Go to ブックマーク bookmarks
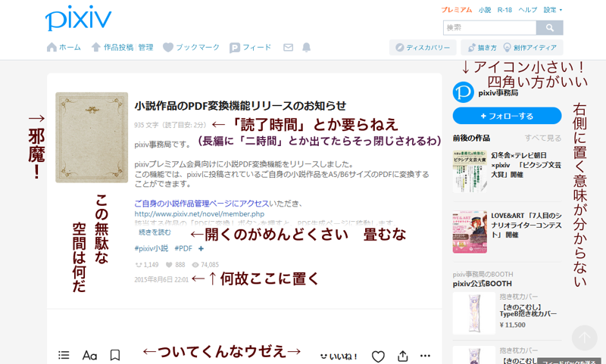 pos(191,48)
